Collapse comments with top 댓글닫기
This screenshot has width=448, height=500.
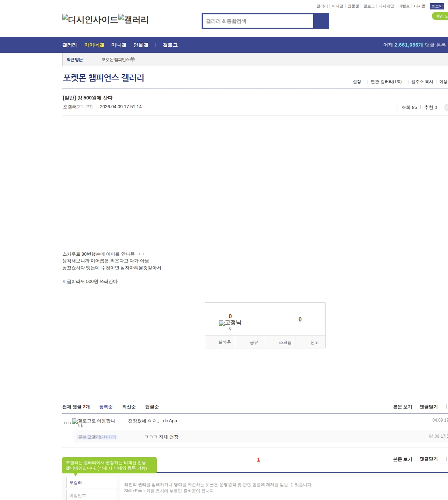coord(428,407)
